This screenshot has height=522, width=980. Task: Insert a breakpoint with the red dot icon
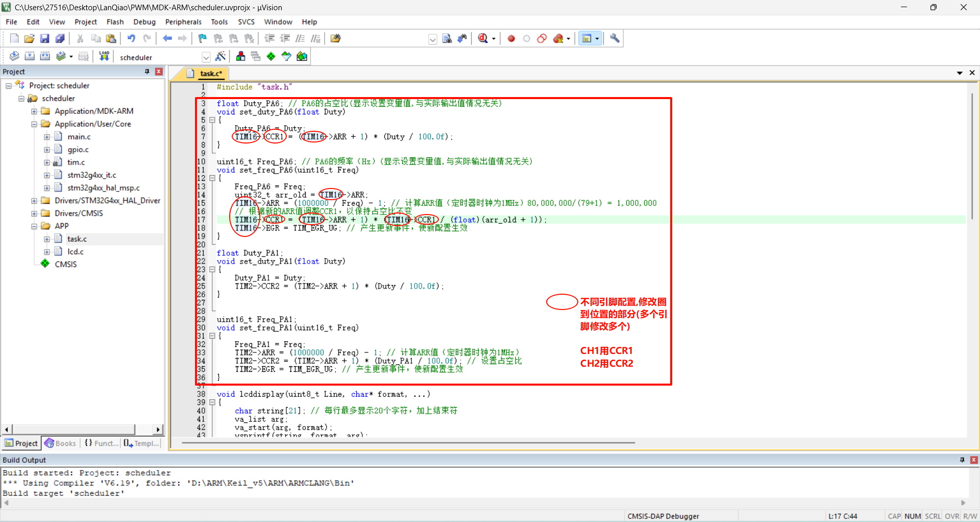point(511,38)
